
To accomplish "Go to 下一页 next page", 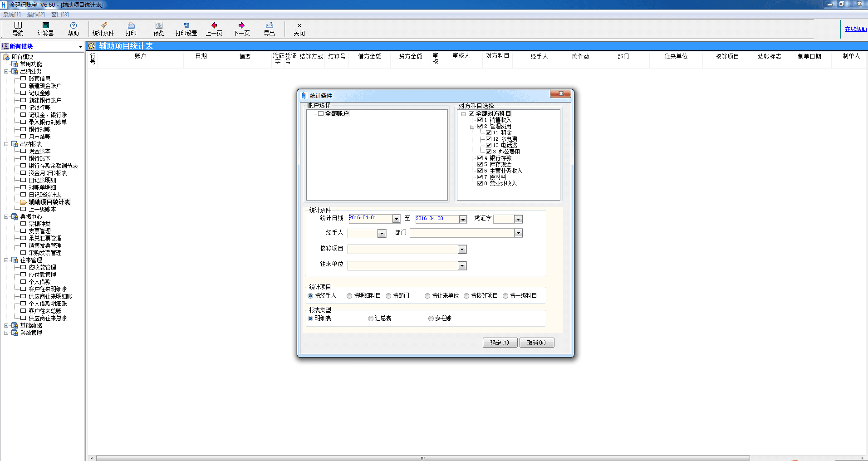I will pyautogui.click(x=241, y=29).
